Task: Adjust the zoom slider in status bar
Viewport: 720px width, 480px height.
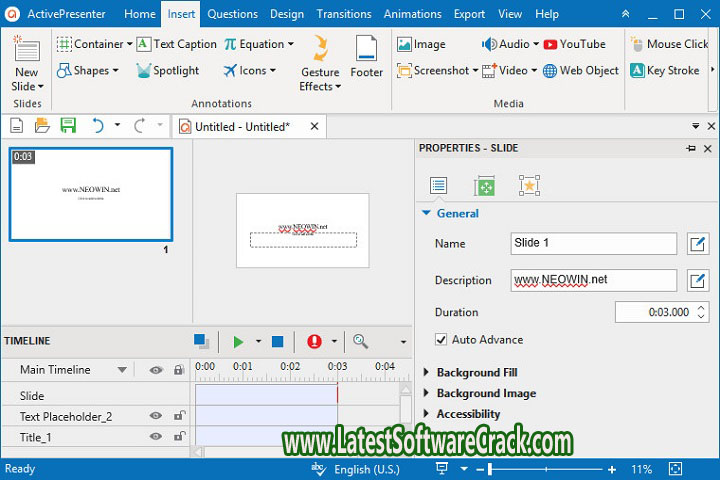Action: pyautogui.click(x=545, y=469)
